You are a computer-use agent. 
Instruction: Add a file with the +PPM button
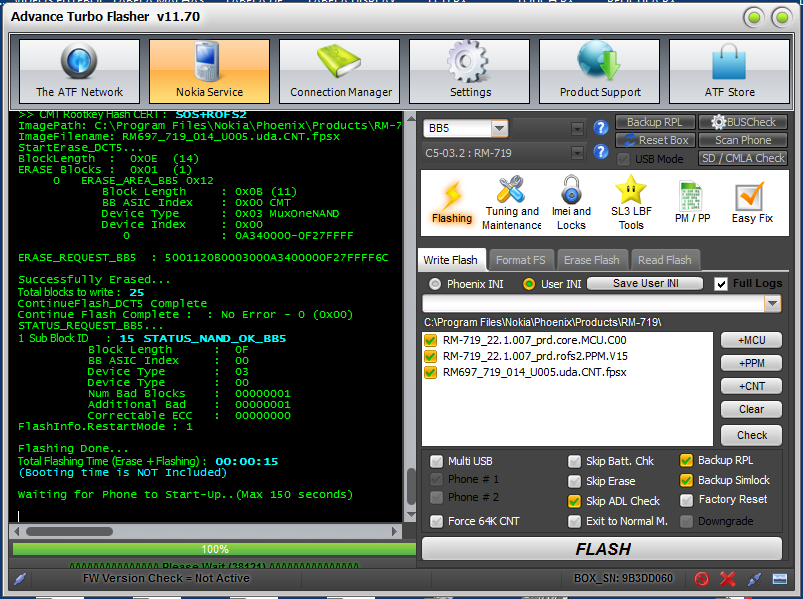click(x=751, y=363)
